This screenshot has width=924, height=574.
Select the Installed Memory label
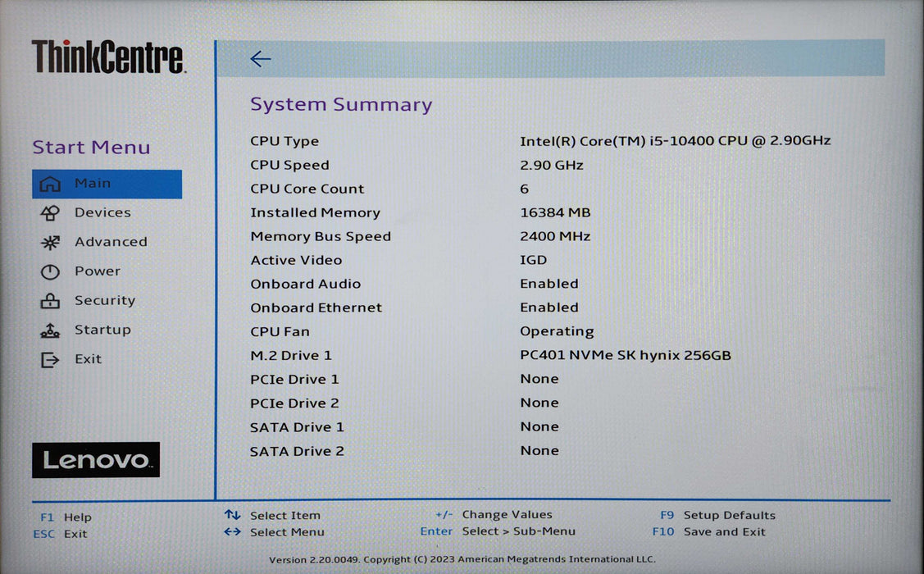(x=316, y=212)
